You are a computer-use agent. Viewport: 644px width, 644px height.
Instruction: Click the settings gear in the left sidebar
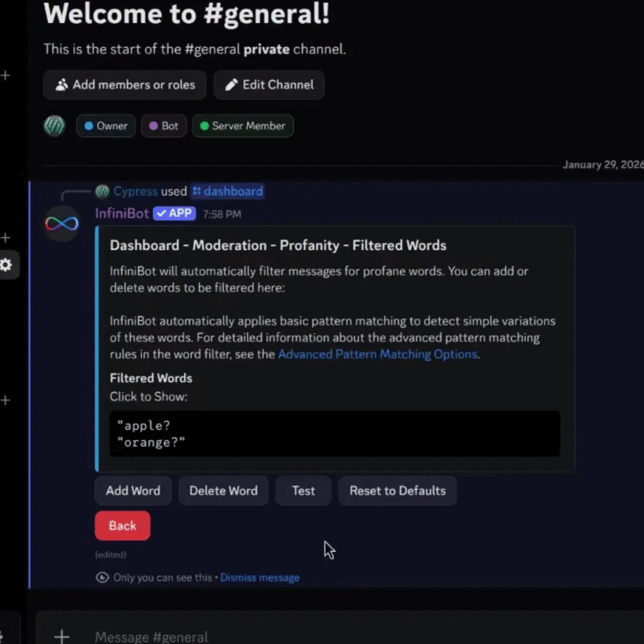pyautogui.click(x=6, y=265)
